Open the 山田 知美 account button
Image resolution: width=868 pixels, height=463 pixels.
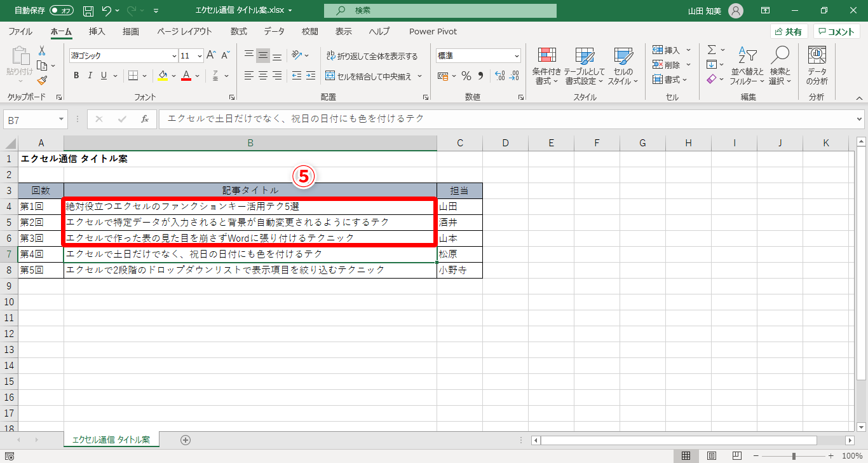click(715, 11)
